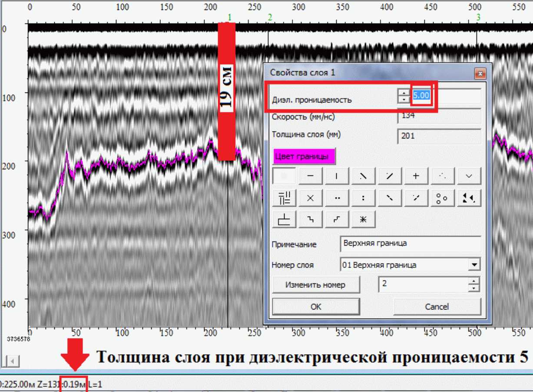The height and width of the screenshot is (392, 533).
Task: Decrease the layer number spinner next to Изменить номер
Action: [474, 289]
